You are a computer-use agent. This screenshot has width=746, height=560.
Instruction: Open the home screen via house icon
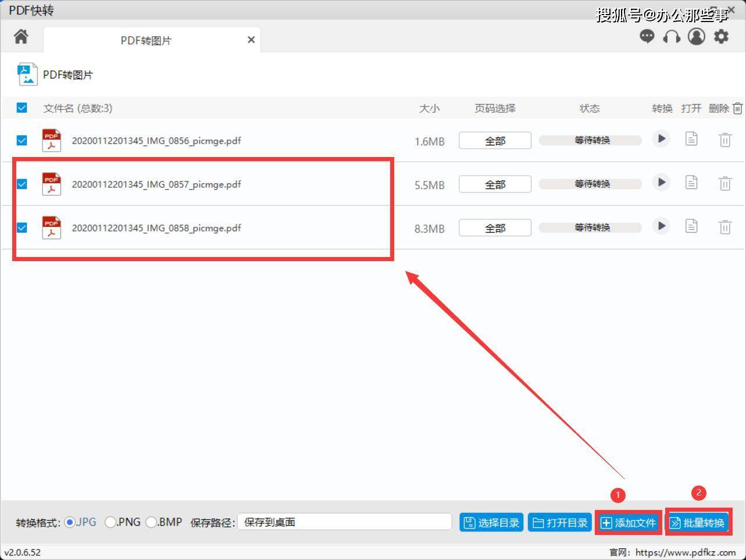(21, 37)
